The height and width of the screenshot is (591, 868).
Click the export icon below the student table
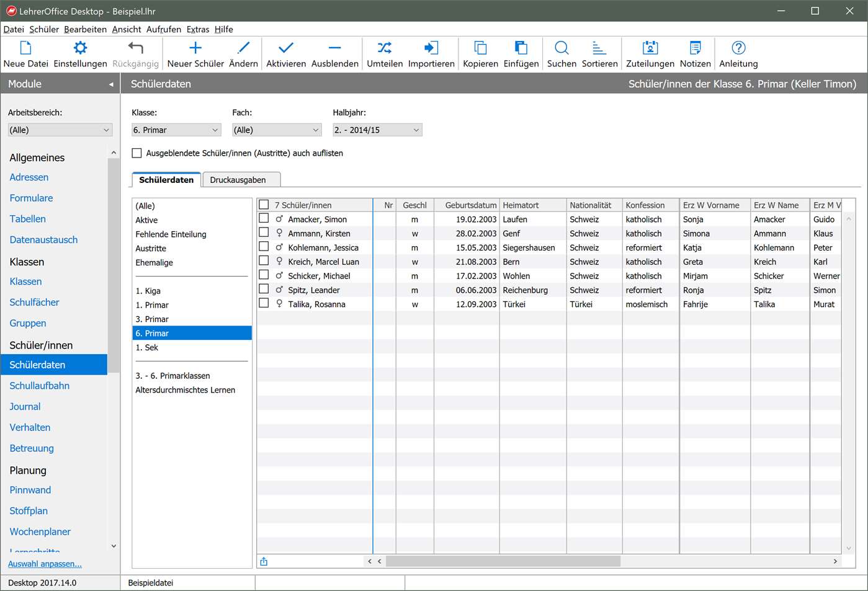(x=264, y=561)
